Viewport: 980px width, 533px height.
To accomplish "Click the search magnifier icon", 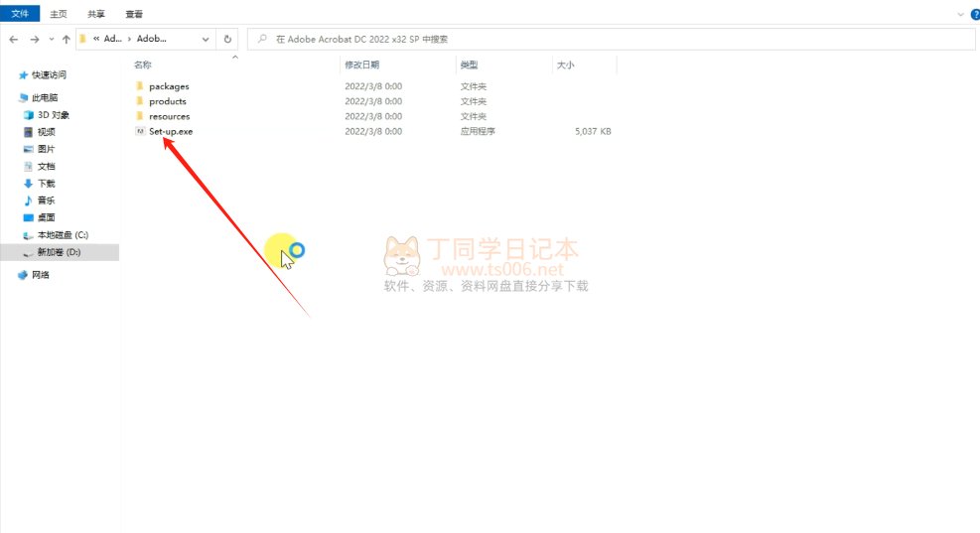I will click(262, 39).
